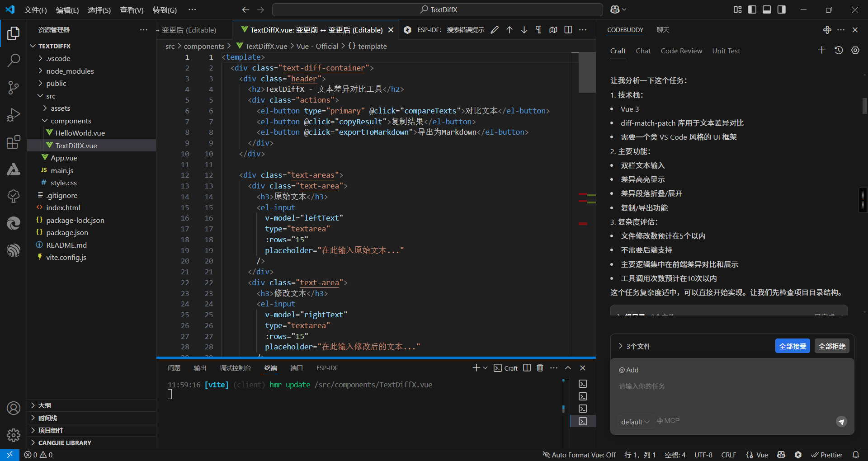Click the CRLF line ending status
The width and height of the screenshot is (868, 461).
728,455
